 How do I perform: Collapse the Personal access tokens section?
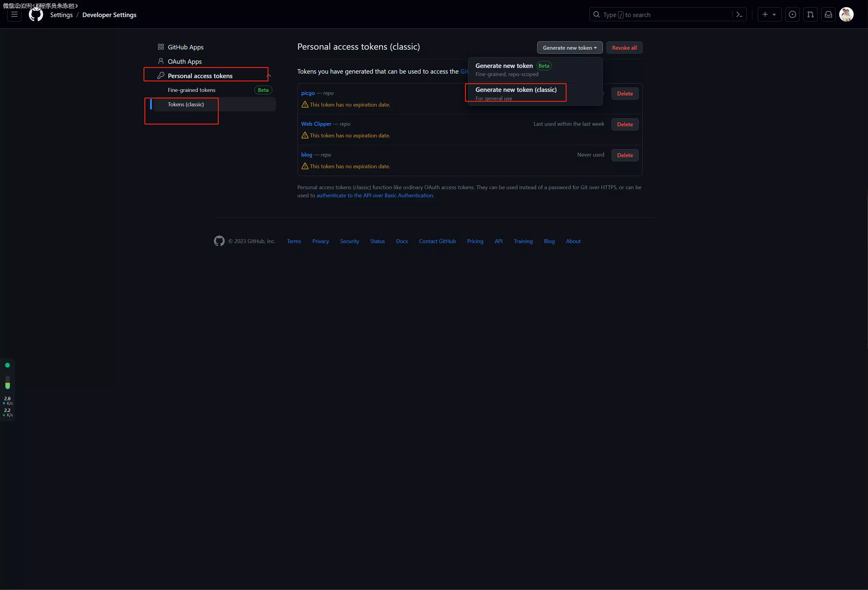click(x=268, y=76)
